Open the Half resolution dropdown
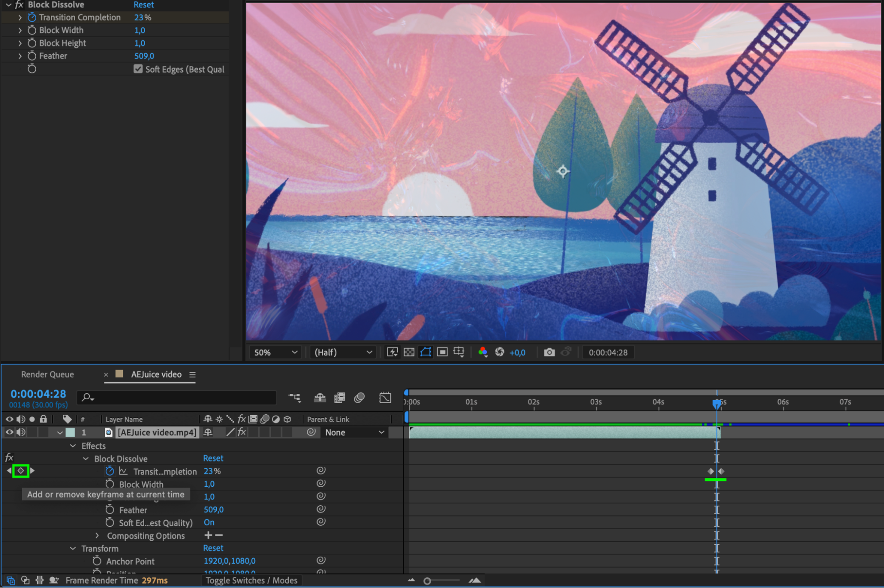The width and height of the screenshot is (884, 588). tap(343, 352)
